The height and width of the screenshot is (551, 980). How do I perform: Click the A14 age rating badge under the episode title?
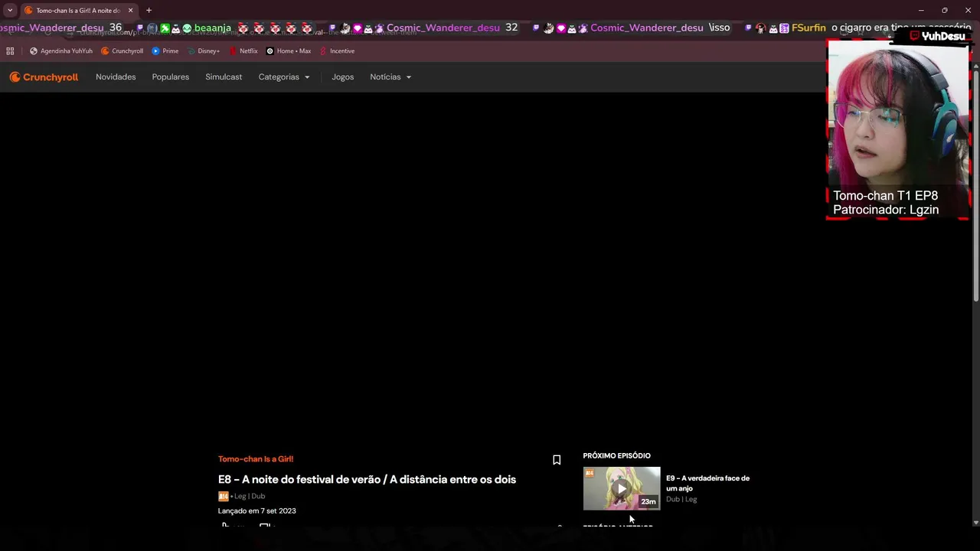(223, 496)
